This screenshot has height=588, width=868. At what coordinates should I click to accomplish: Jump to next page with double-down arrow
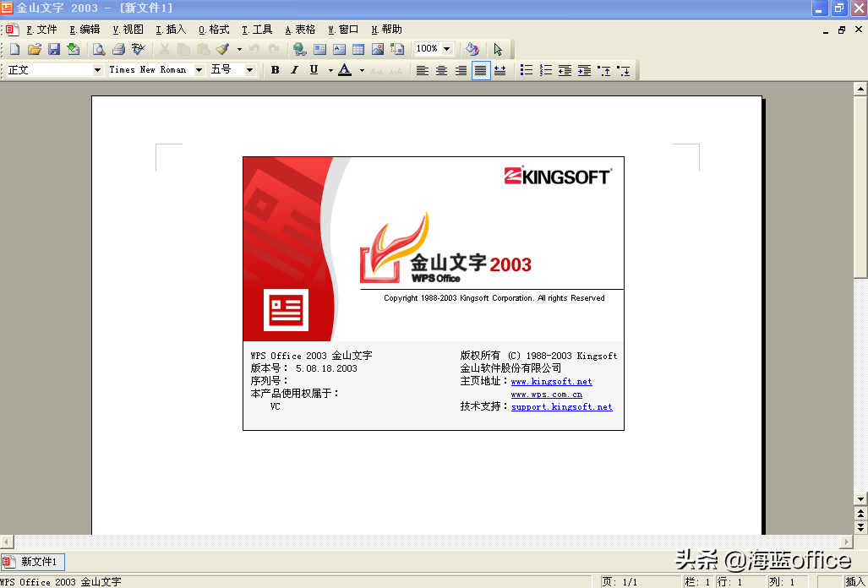[860, 526]
